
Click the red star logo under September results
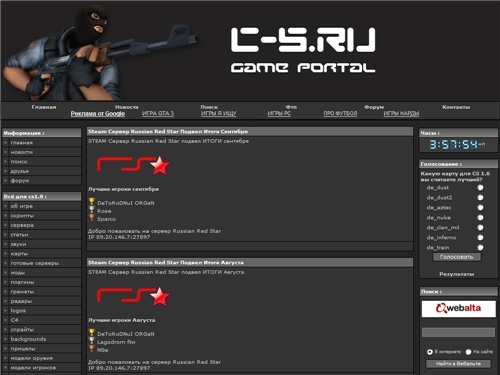click(x=133, y=165)
